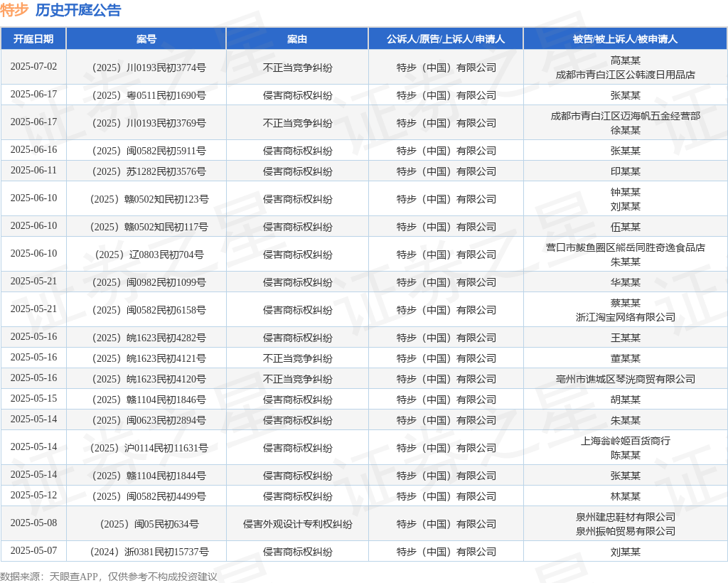Select date cell 2025-07-02
728x583 pixels.
33,66
